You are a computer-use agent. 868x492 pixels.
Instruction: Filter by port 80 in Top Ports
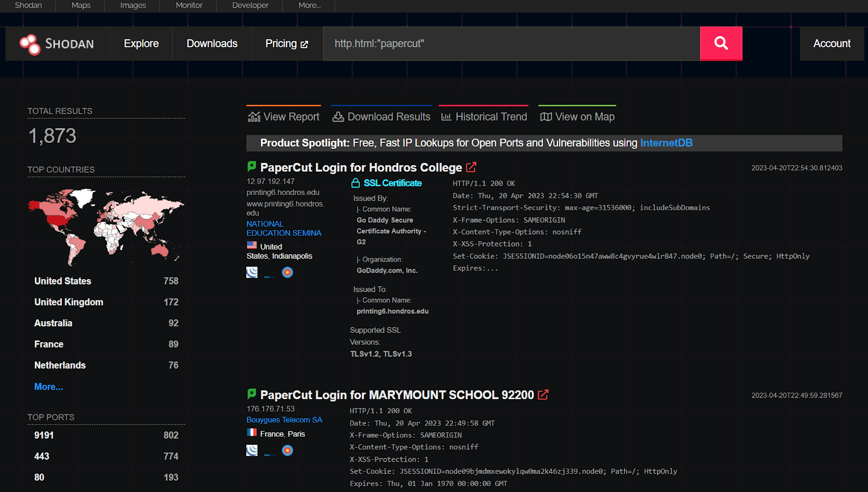[106, 477]
